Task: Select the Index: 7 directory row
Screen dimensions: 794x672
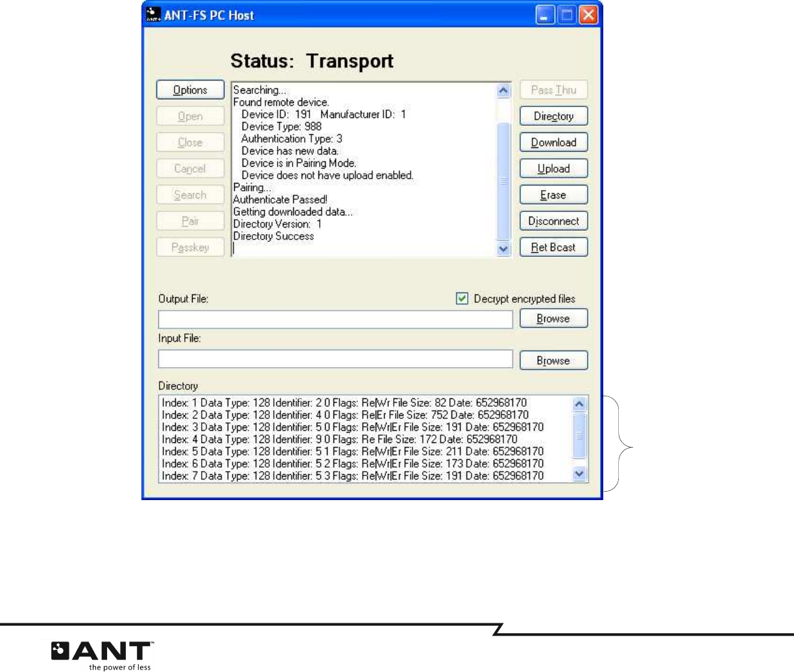Action: [x=353, y=476]
